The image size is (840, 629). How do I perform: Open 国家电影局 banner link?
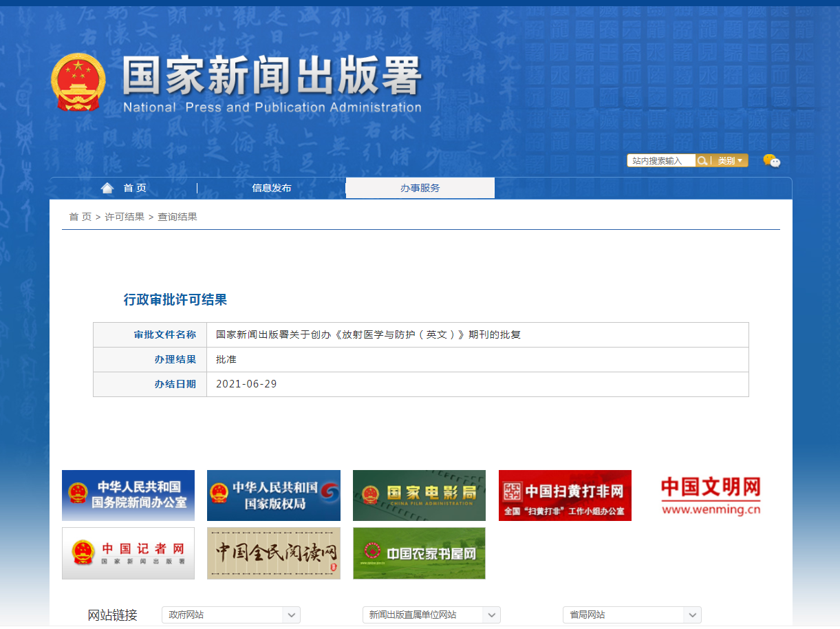click(419, 495)
